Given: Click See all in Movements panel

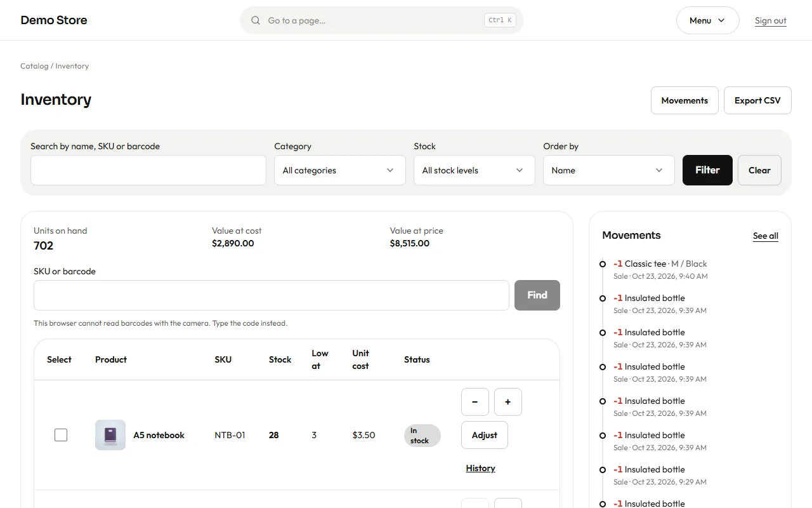Looking at the screenshot, I should 766,236.
